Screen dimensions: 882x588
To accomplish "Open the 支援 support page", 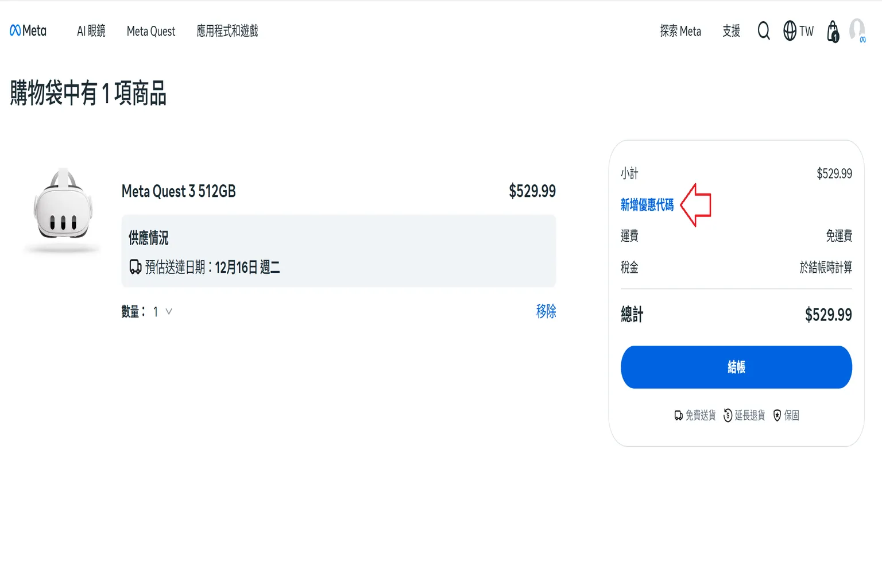I will click(731, 31).
